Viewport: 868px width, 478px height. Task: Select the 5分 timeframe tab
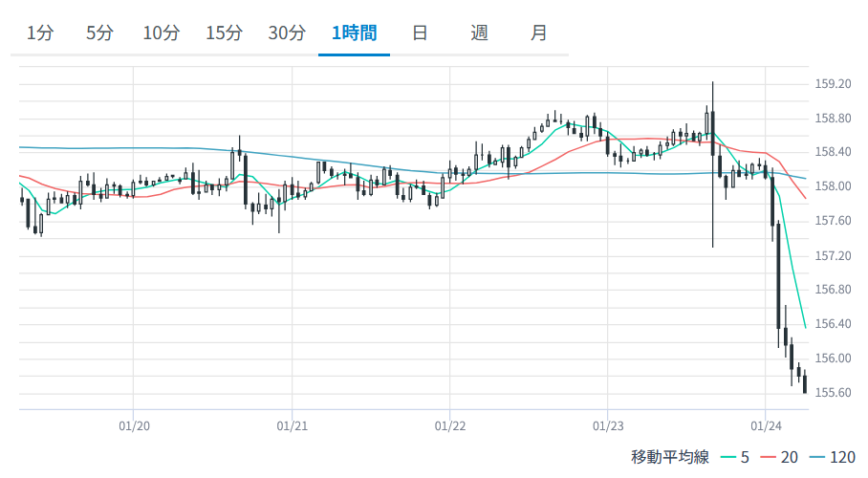point(99,33)
